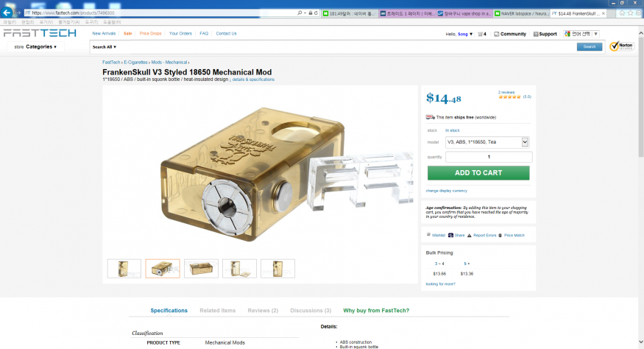Image resolution: width=644 pixels, height=349 pixels.
Task: Open the shopping cart icon
Action: pyautogui.click(x=480, y=34)
